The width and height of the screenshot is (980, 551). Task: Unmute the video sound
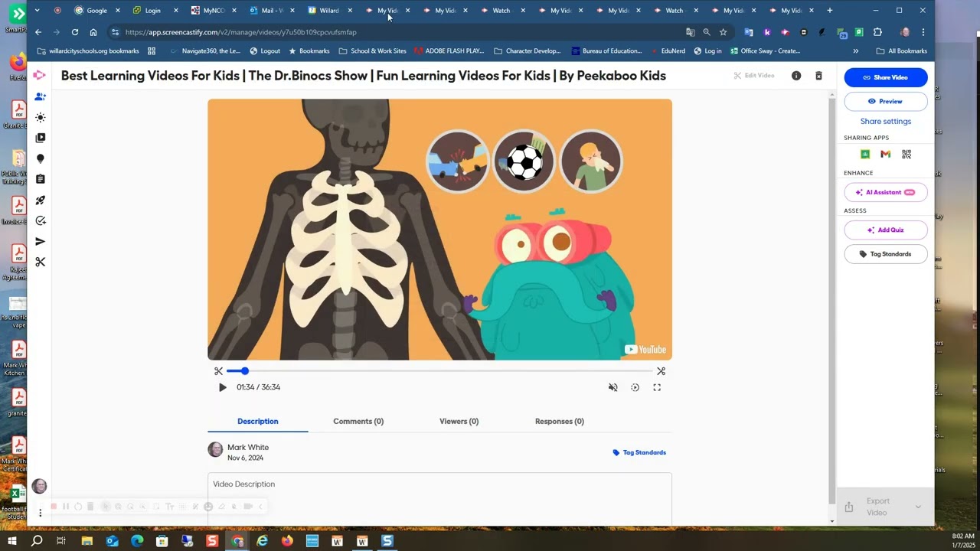(612, 387)
